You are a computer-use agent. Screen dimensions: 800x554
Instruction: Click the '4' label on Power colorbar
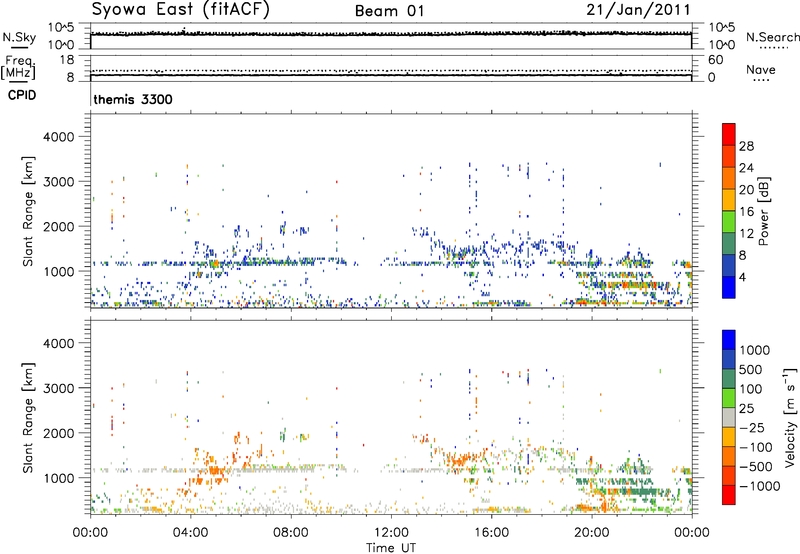[742, 278]
